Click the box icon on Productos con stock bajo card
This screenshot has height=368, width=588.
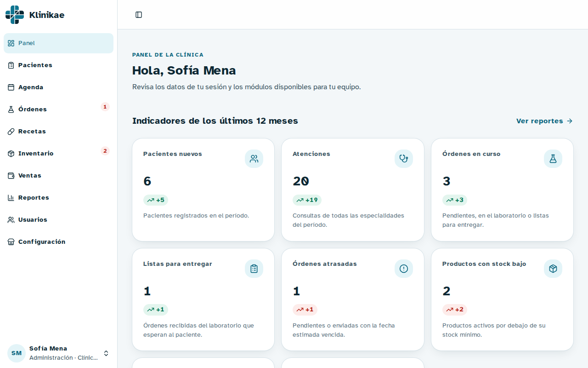click(553, 269)
